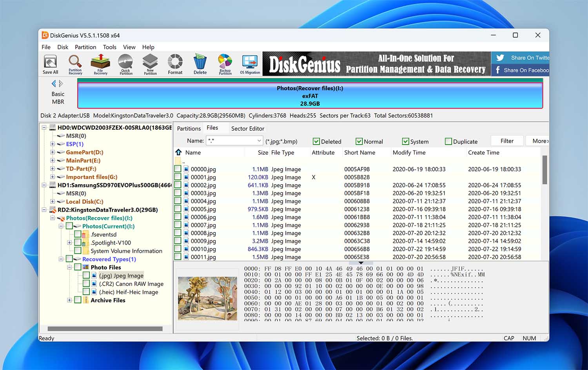Click the tree panel horizontal scrollbar
The width and height of the screenshot is (588, 370).
[x=105, y=329]
